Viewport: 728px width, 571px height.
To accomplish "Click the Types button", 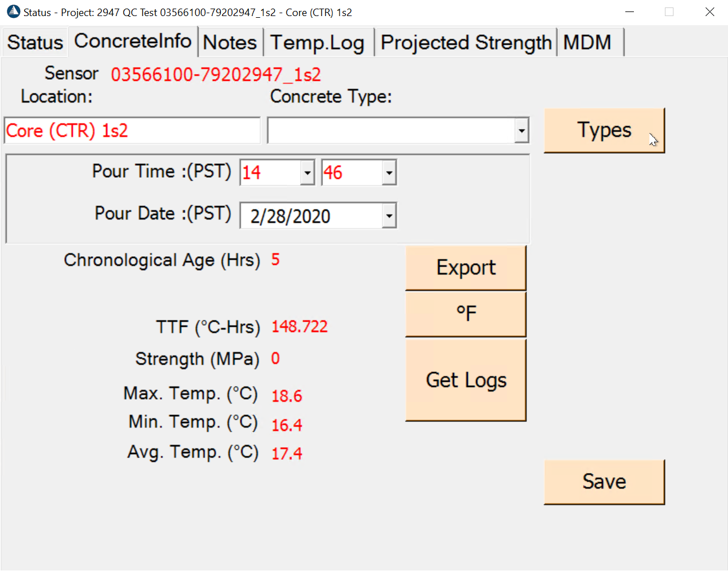I will coord(604,130).
